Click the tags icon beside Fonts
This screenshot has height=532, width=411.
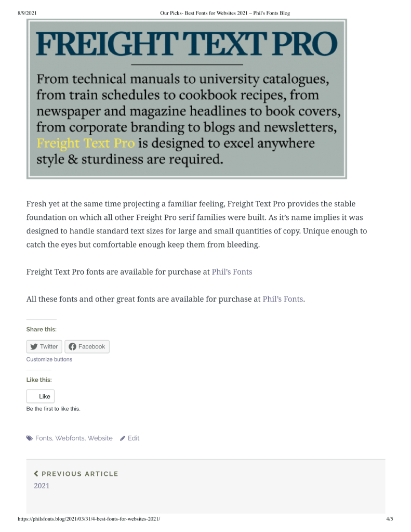tap(30, 438)
